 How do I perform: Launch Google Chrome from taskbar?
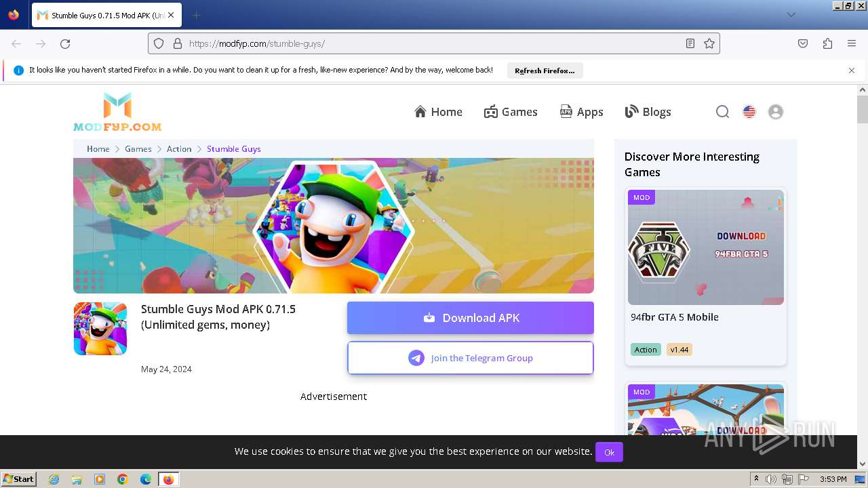[x=123, y=479]
